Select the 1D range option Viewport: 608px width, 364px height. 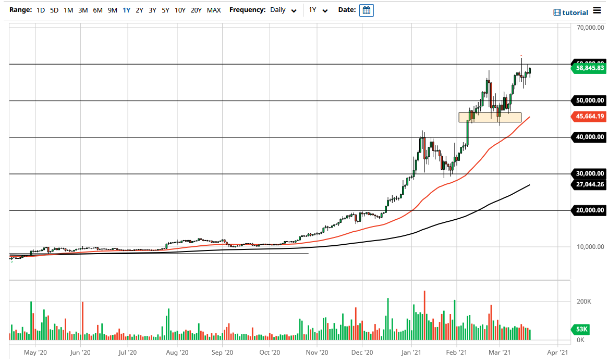pos(40,10)
